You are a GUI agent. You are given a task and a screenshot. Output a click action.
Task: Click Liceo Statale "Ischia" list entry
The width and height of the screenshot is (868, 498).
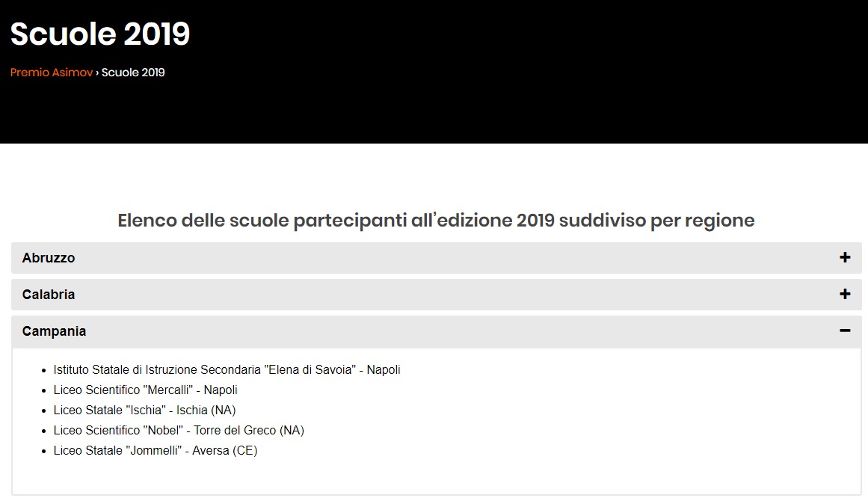144,411
